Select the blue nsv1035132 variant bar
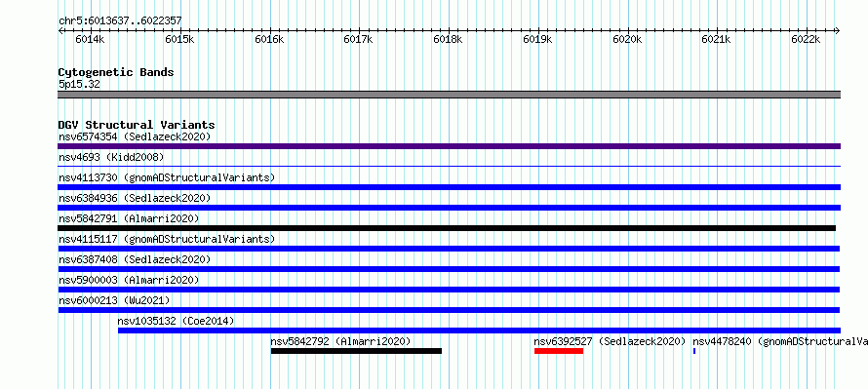This screenshot has height=389, width=868. (480, 331)
